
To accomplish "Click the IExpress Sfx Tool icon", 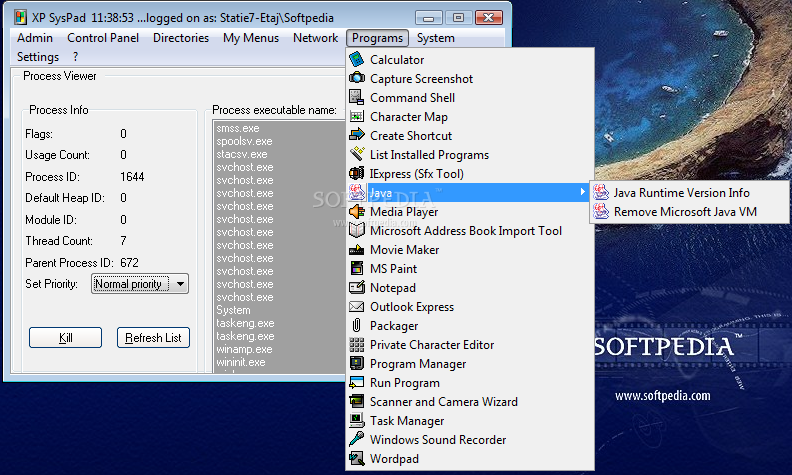I will point(357,174).
